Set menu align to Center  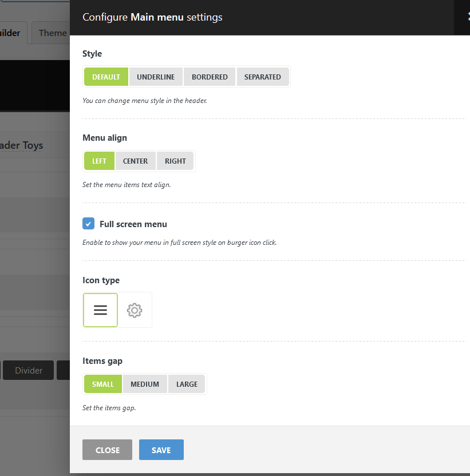click(x=136, y=161)
